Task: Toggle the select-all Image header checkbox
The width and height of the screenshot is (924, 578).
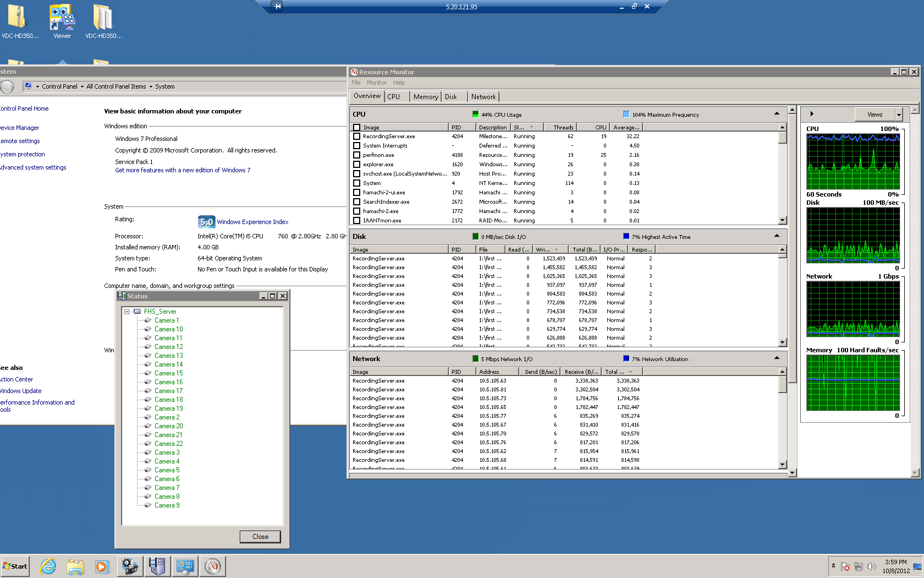Action: click(x=356, y=127)
